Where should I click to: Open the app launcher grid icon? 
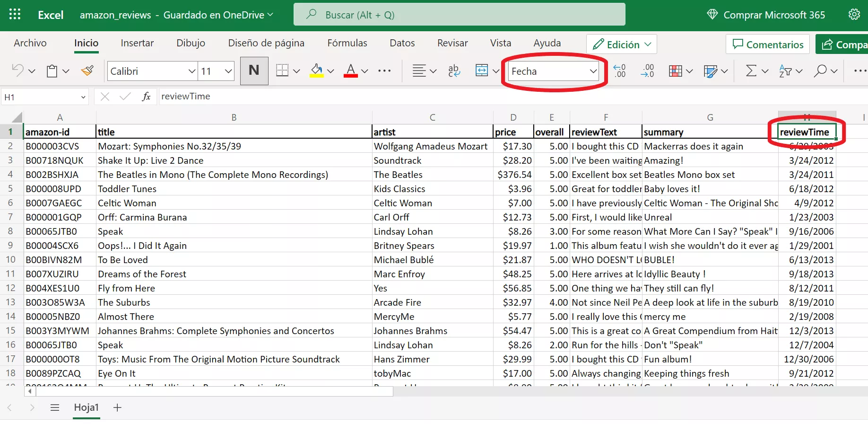[15, 15]
